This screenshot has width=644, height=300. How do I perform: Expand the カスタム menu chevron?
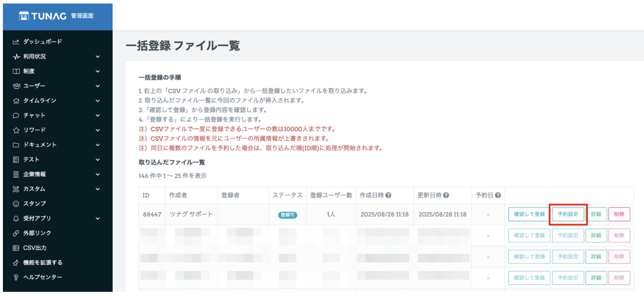tap(98, 189)
